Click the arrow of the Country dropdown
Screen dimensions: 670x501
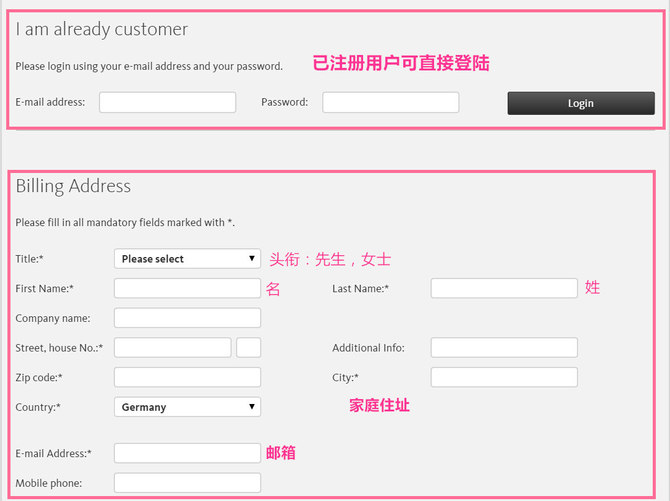(252, 407)
